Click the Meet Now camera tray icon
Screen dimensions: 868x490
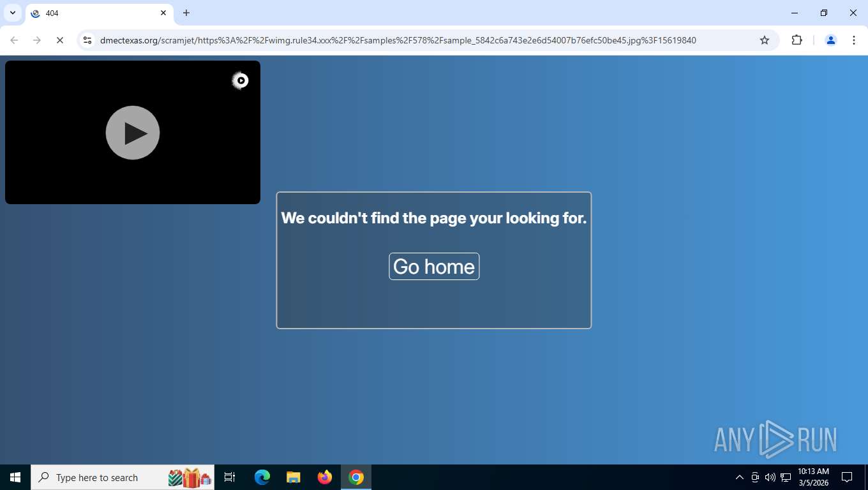[755, 477]
